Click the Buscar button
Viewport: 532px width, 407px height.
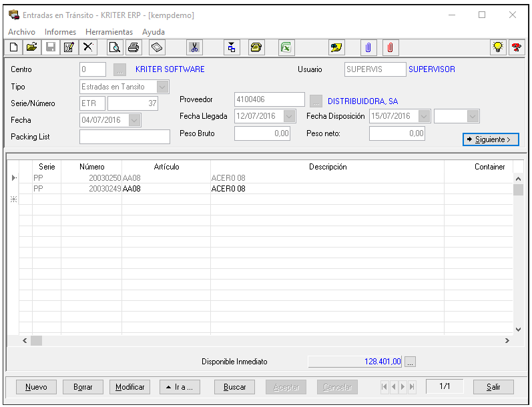[x=234, y=387]
